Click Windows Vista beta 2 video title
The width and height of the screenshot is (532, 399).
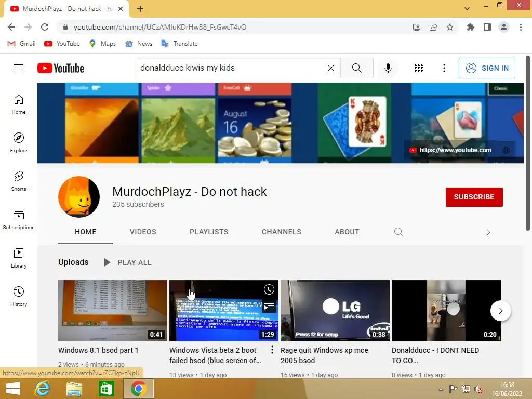[x=215, y=355]
